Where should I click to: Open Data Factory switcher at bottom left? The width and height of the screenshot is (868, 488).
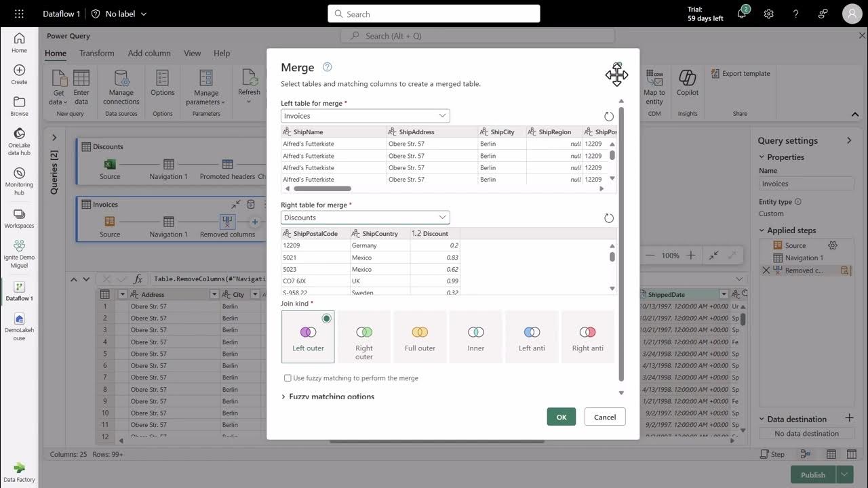(19, 472)
